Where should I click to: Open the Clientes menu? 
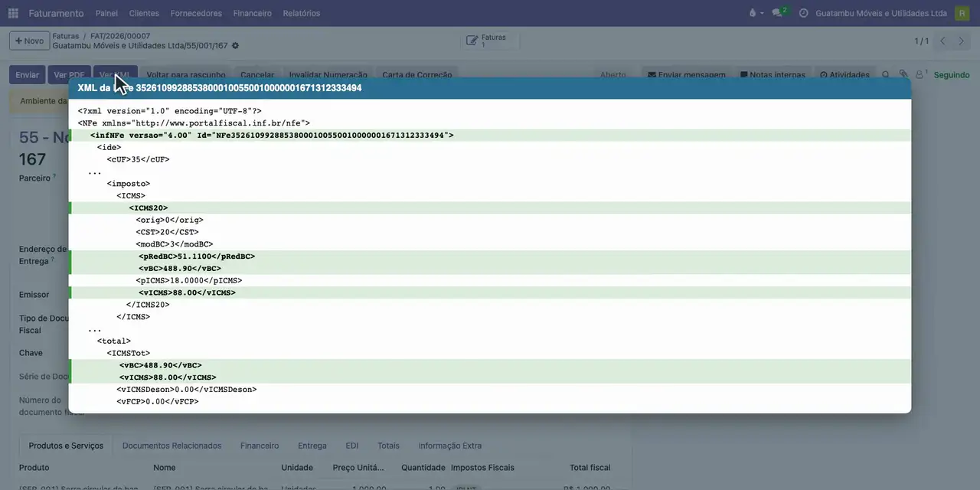click(x=144, y=13)
